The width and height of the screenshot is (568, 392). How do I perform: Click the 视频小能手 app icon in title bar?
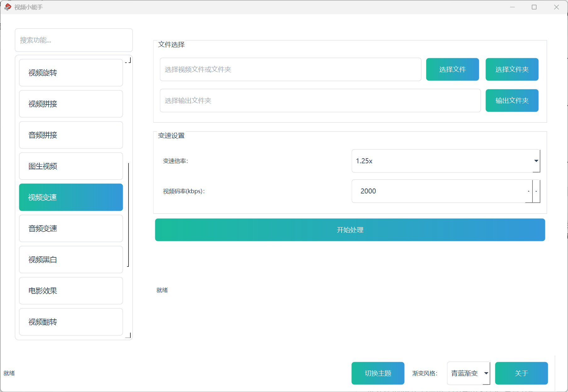pyautogui.click(x=8, y=7)
